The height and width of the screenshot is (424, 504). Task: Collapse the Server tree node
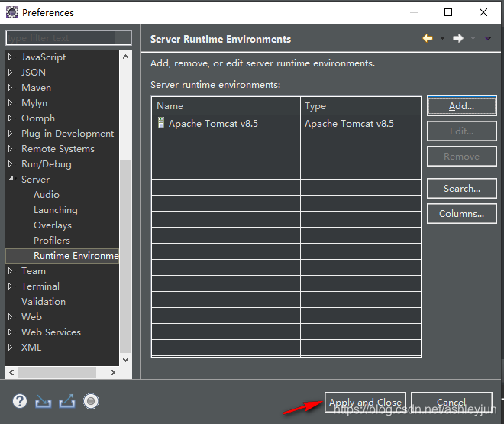click(x=11, y=178)
